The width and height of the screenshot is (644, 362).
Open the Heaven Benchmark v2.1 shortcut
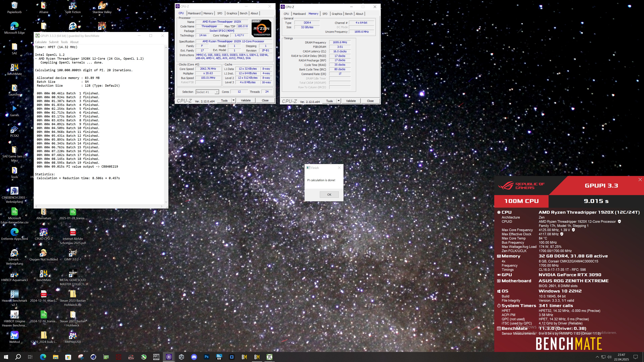tap(14, 298)
